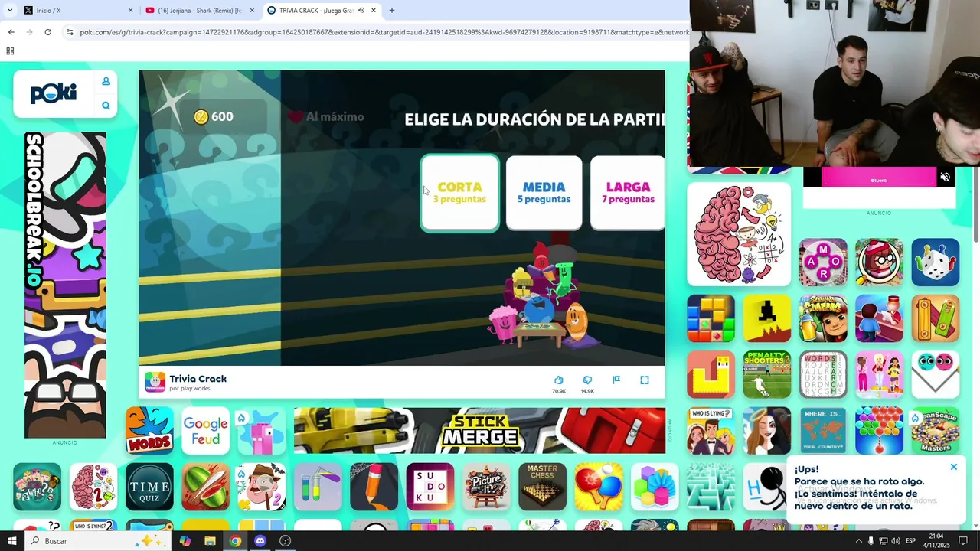The width and height of the screenshot is (980, 551).
Task: Click the Buscar taskbar search box
Action: (97, 541)
